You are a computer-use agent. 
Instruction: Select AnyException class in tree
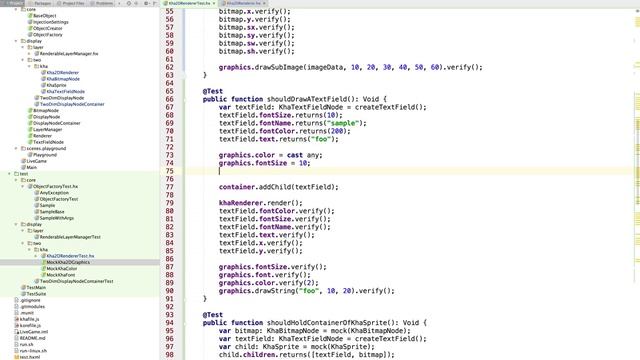pyautogui.click(x=51, y=193)
